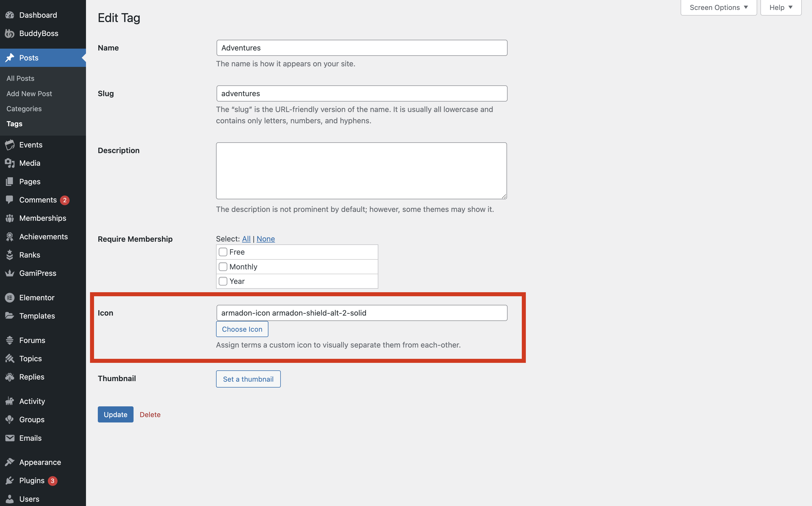
Task: Expand the Help dropdown
Action: click(781, 7)
